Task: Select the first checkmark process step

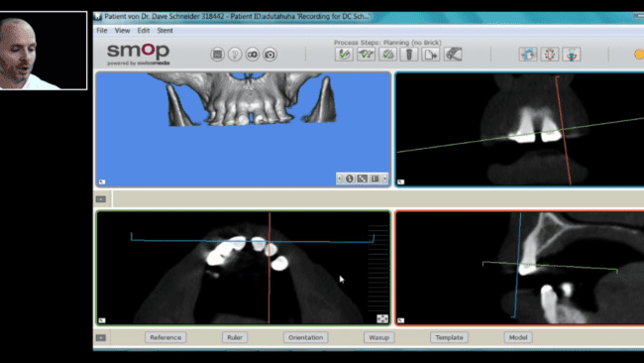Action: coord(344,55)
